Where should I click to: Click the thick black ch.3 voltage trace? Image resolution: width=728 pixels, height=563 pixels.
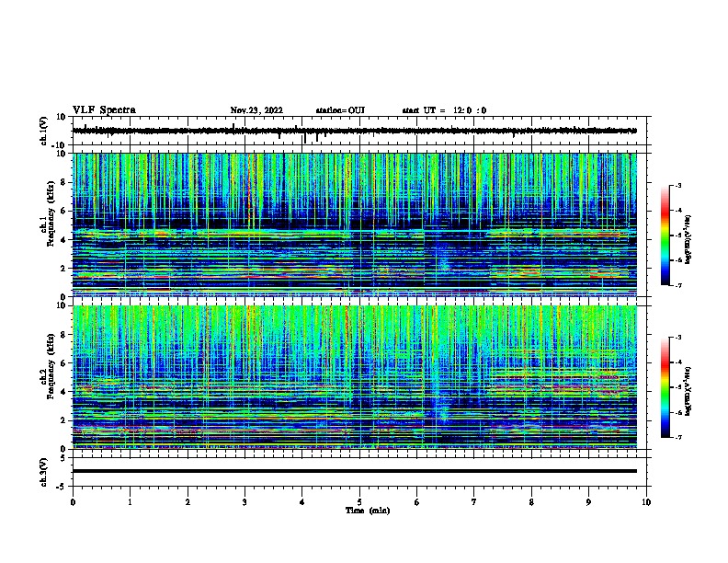click(355, 471)
